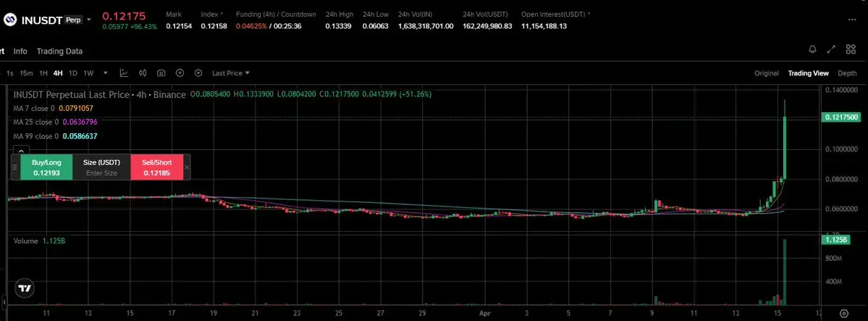Click the last price 0.12175 in header
The image size is (868, 321).
[x=124, y=15]
